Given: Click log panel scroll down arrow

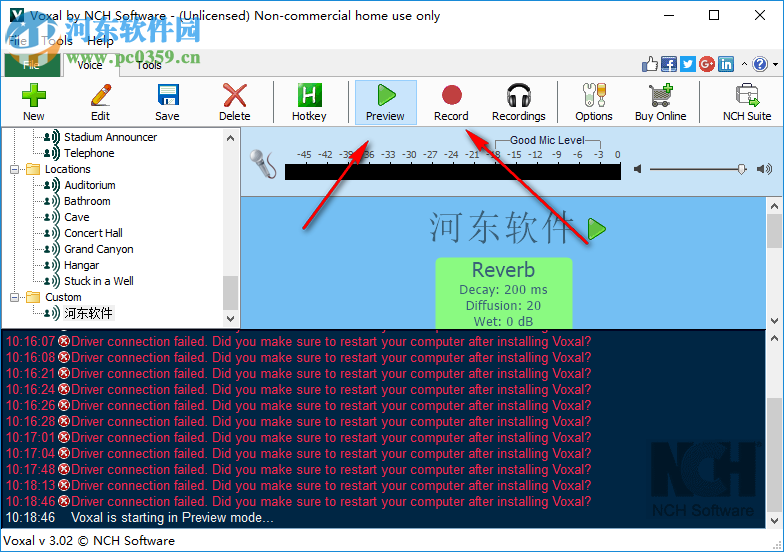Looking at the screenshot, I should [774, 520].
